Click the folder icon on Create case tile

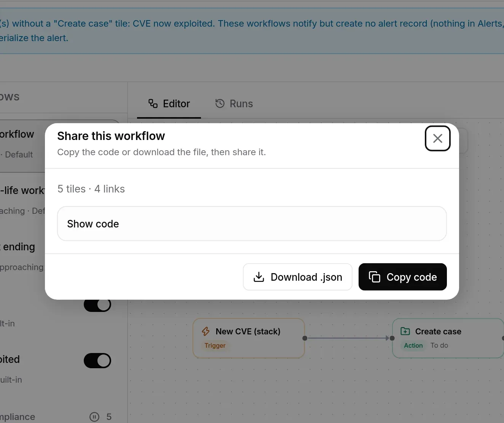point(405,331)
